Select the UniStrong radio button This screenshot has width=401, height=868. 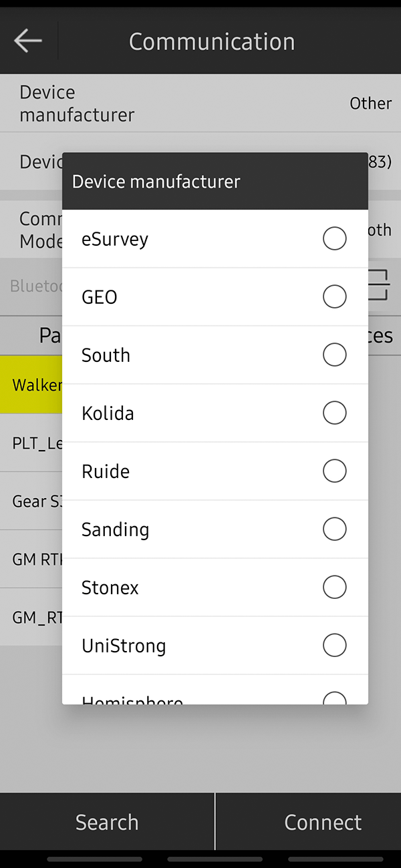334,645
